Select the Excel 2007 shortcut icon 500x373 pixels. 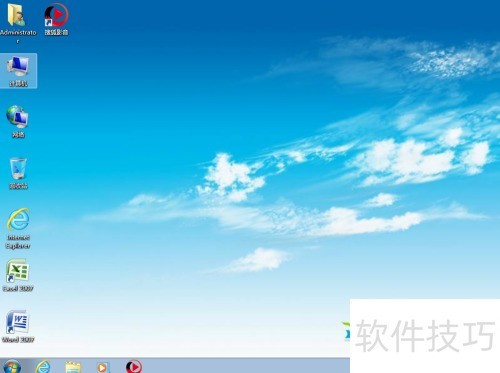coord(18,271)
